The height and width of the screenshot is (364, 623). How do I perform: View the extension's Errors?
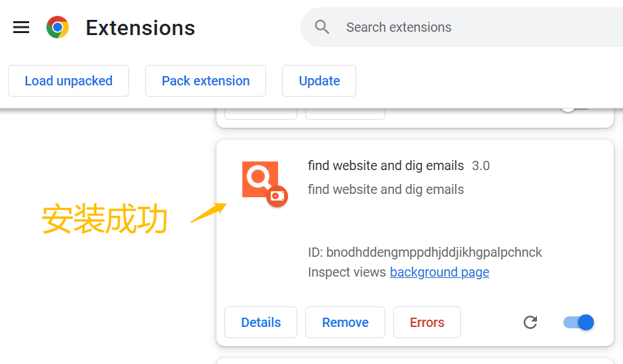(x=427, y=322)
